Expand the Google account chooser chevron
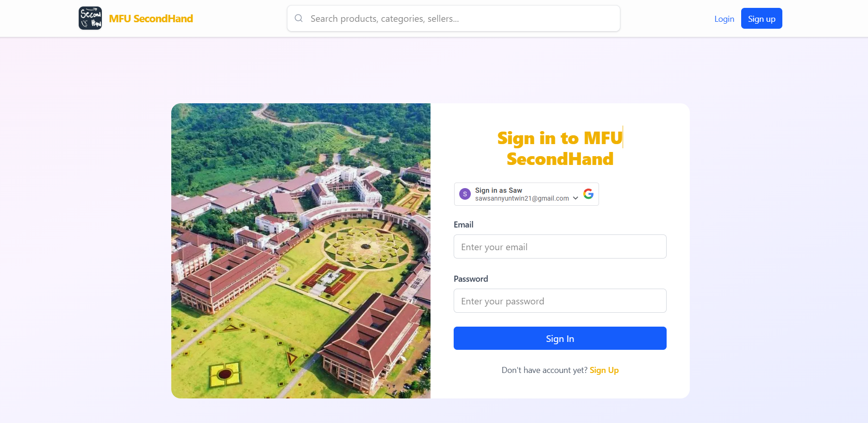Viewport: 868px width, 423px height. pos(575,198)
